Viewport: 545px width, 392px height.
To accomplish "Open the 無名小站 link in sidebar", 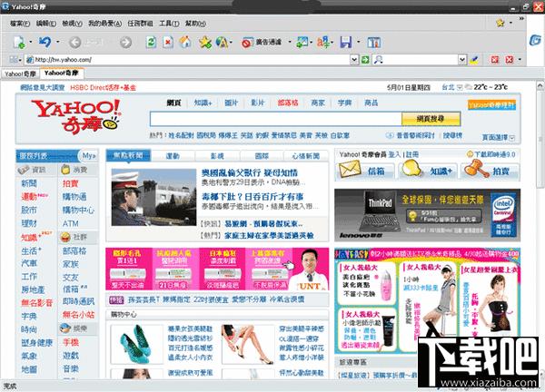I will coord(78,315).
